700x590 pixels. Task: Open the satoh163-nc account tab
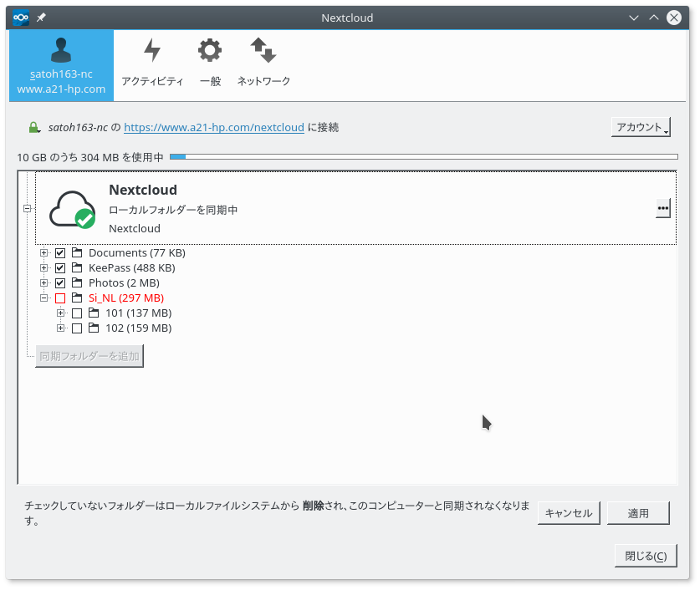click(x=61, y=65)
